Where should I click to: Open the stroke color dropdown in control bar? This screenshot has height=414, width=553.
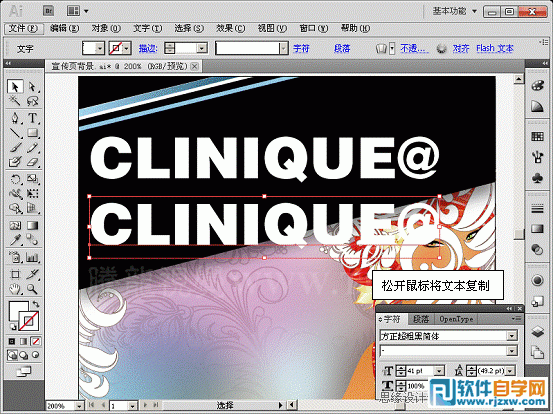pos(127,48)
